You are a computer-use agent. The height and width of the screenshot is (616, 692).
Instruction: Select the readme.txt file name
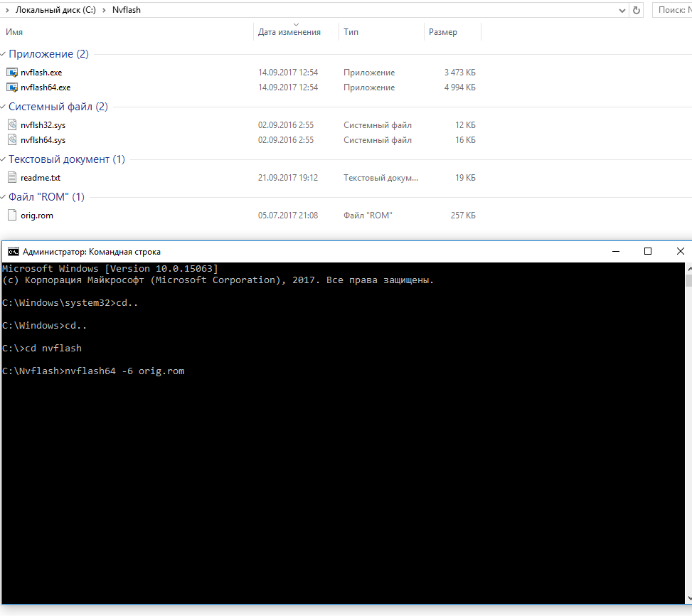coord(41,177)
